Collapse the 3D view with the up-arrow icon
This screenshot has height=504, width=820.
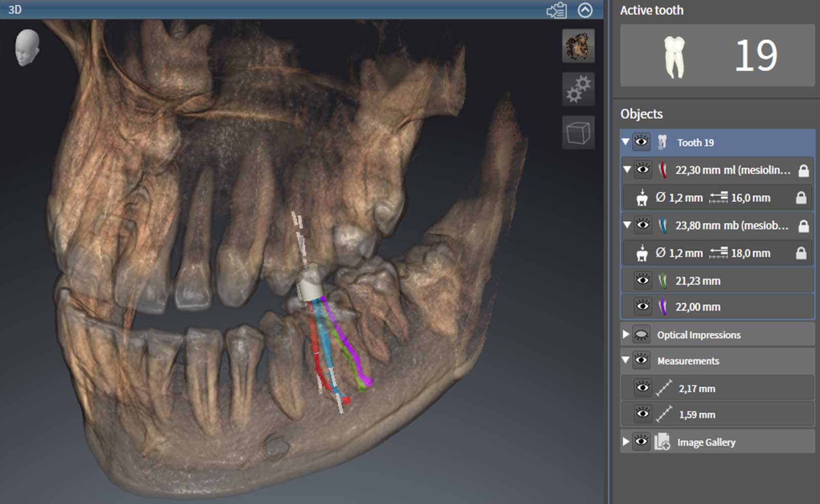[585, 10]
